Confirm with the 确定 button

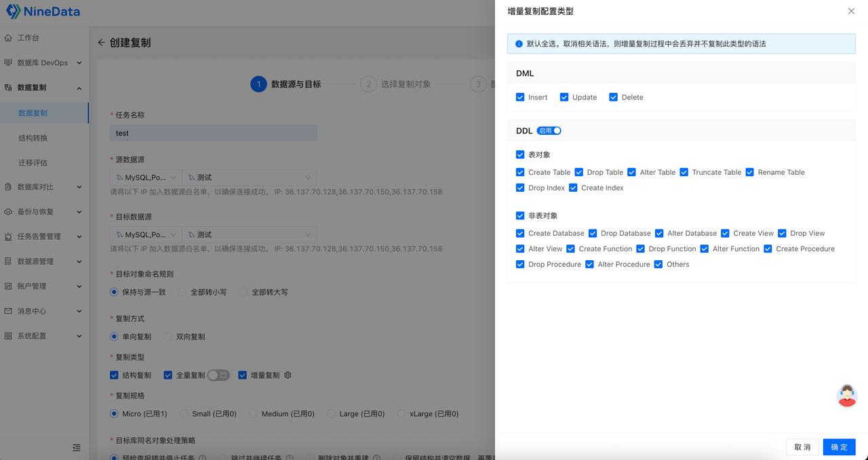coord(840,447)
